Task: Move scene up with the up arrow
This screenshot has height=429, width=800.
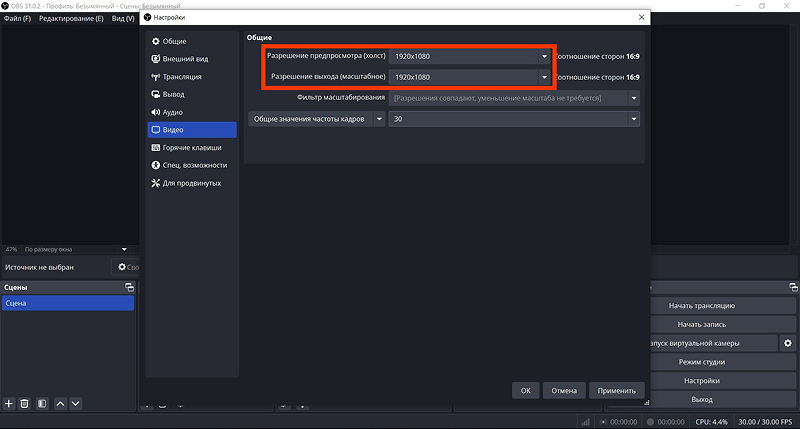Action: pyautogui.click(x=60, y=403)
